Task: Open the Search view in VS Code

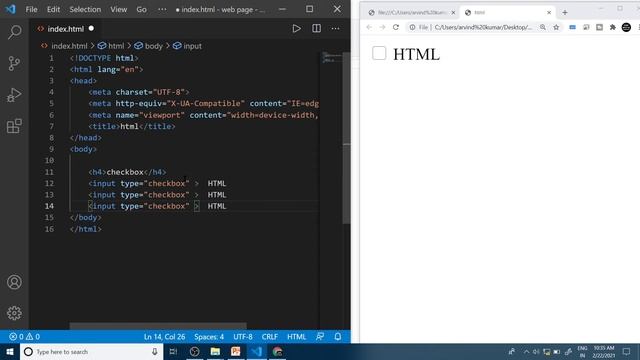Action: [x=14, y=32]
